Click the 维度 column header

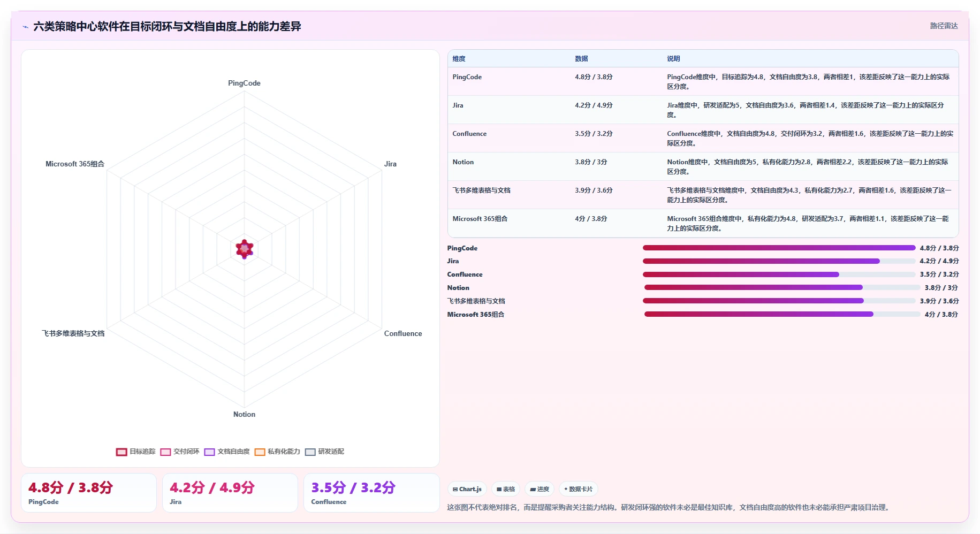tap(459, 59)
